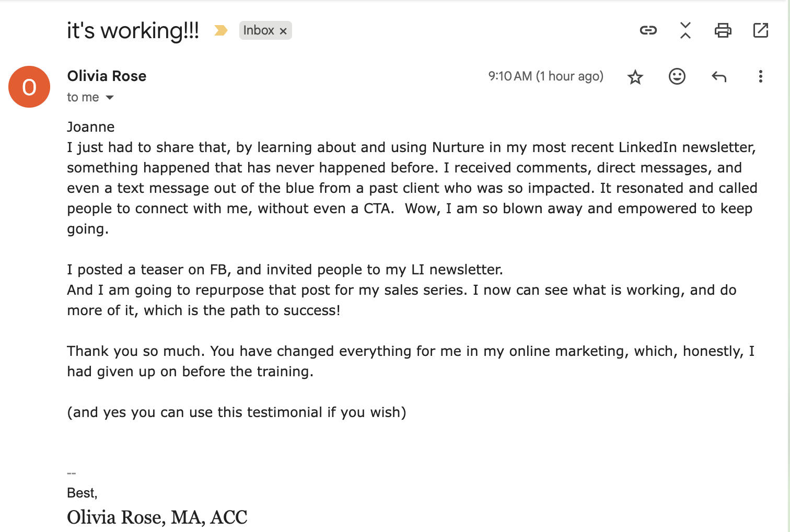Click the testimonial permission line in parentheses

click(236, 412)
